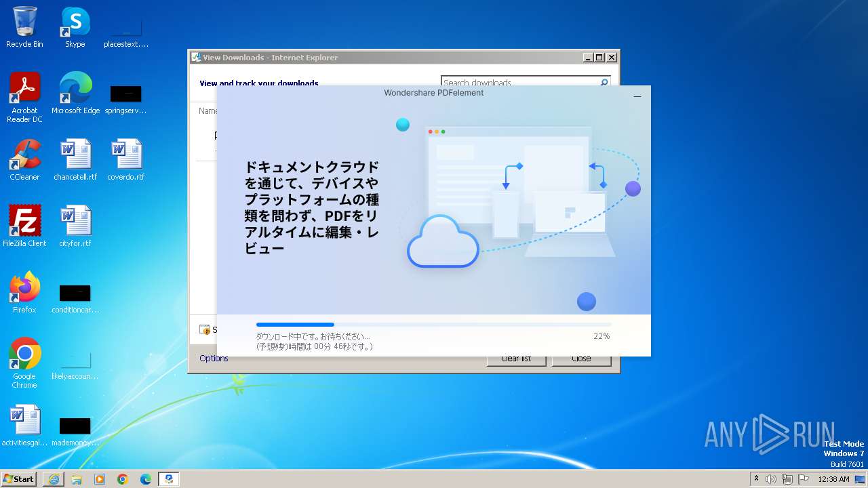
Task: Minimize the Wondershare PDFelement installer window
Action: pos(637,96)
